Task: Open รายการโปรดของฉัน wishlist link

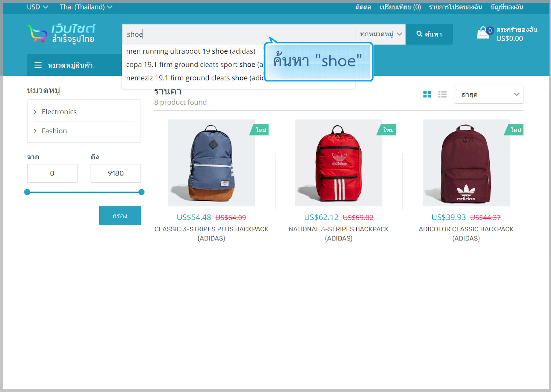Action: click(x=455, y=7)
